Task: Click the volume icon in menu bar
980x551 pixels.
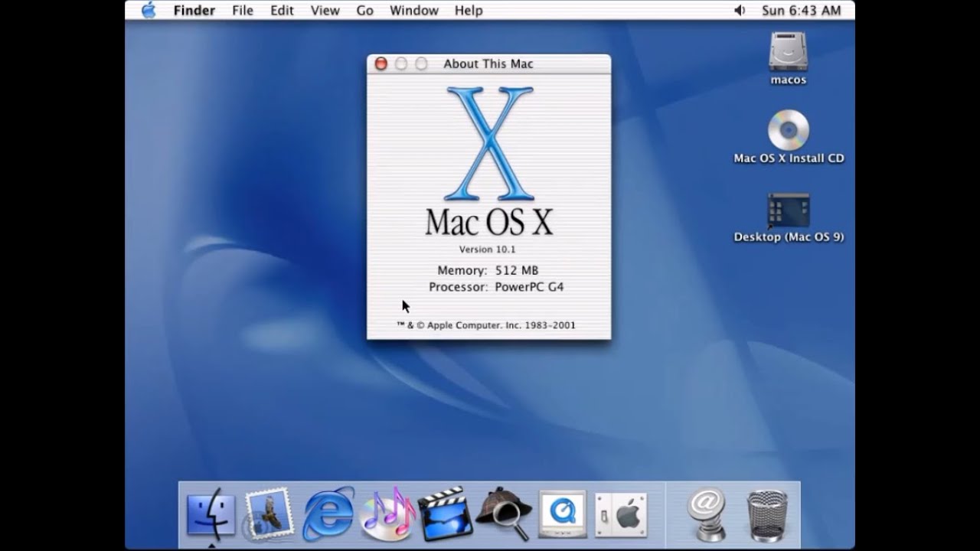Action: pos(740,10)
